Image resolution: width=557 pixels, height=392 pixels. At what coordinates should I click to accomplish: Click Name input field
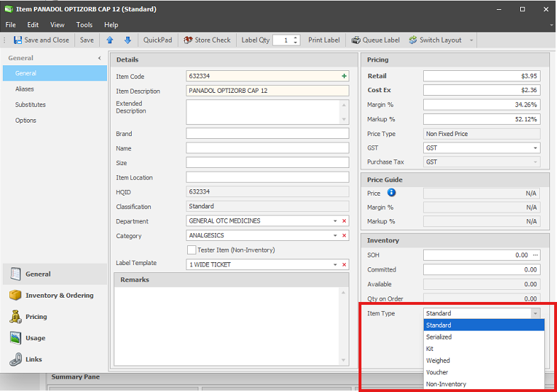tap(267, 148)
